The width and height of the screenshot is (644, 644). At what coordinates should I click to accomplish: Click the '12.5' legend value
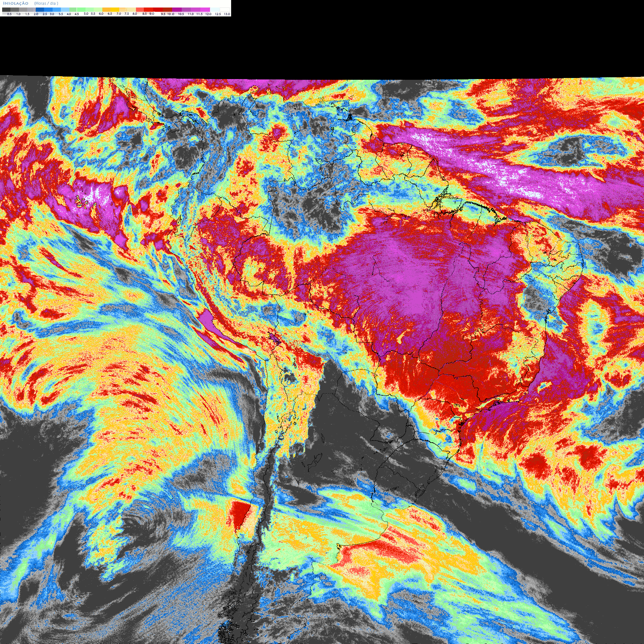click(x=218, y=14)
